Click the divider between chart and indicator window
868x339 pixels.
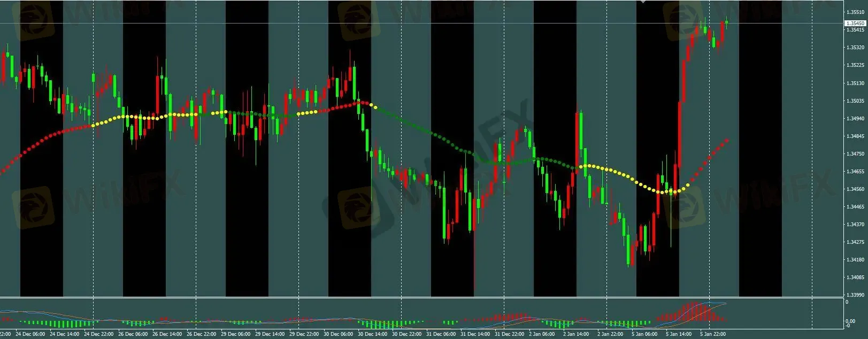417,297
